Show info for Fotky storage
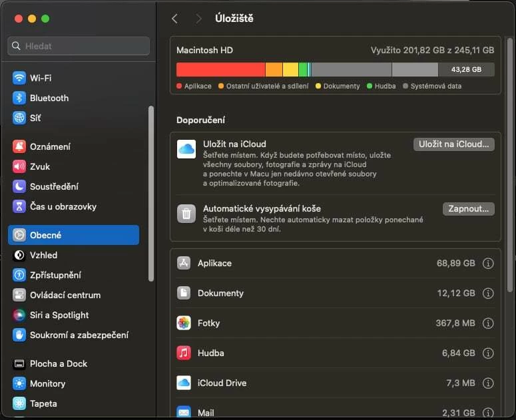Viewport: 516px width, 420px height. pos(488,323)
